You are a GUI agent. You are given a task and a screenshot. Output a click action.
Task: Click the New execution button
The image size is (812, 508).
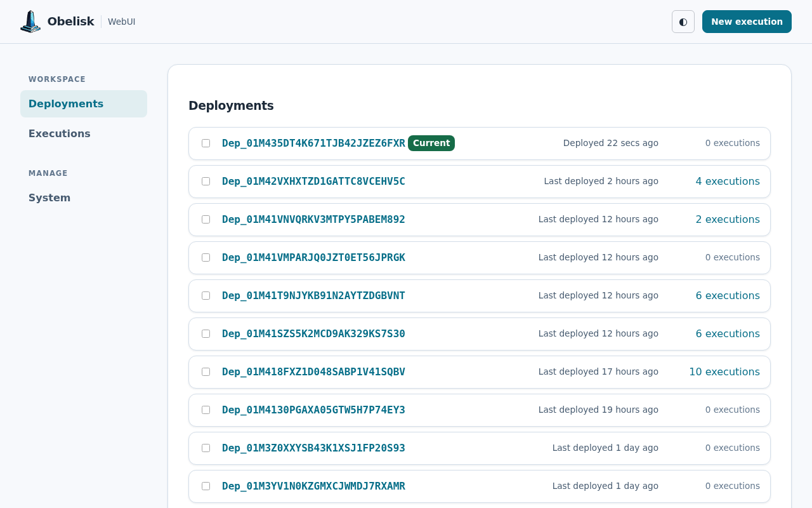(747, 22)
